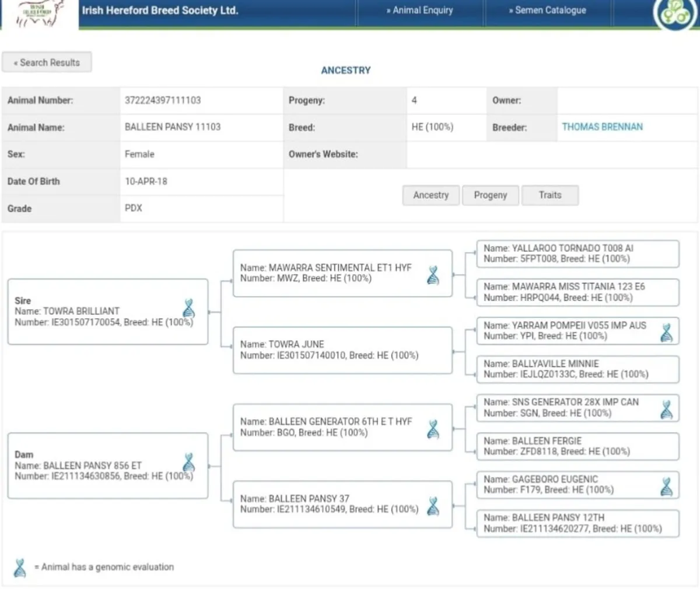Viewport: 700px width, 589px height.
Task: Click the Irish Hereford Breed Society logo
Action: click(40, 13)
